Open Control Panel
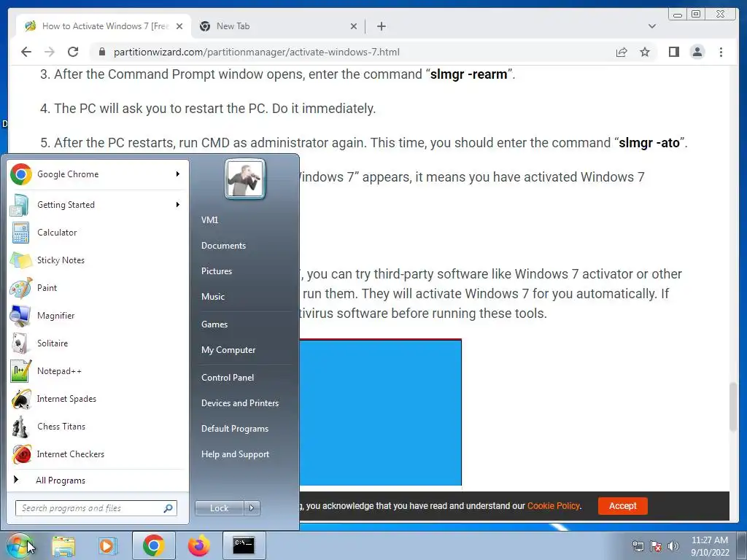The width and height of the screenshot is (747, 560). pyautogui.click(x=228, y=378)
